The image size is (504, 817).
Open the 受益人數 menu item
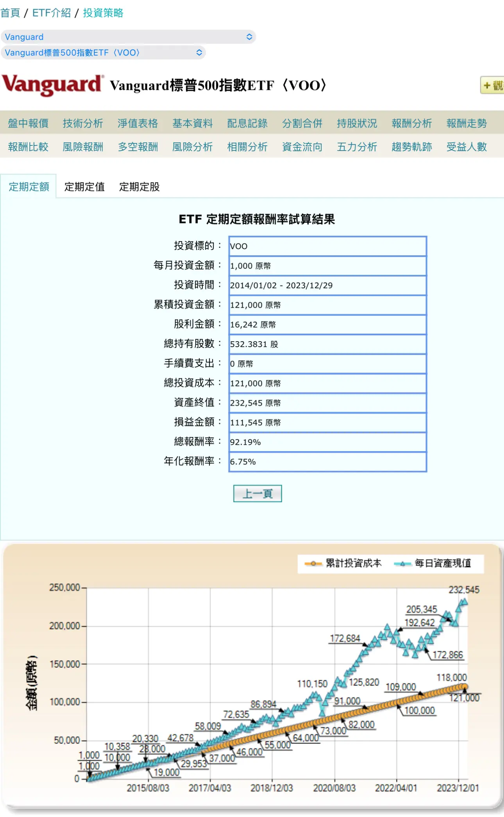(x=467, y=147)
